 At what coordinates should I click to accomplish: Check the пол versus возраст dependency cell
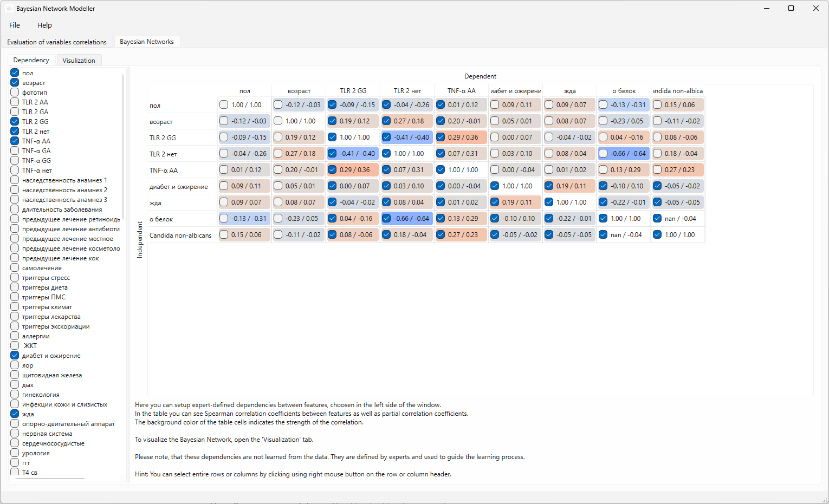tap(277, 104)
